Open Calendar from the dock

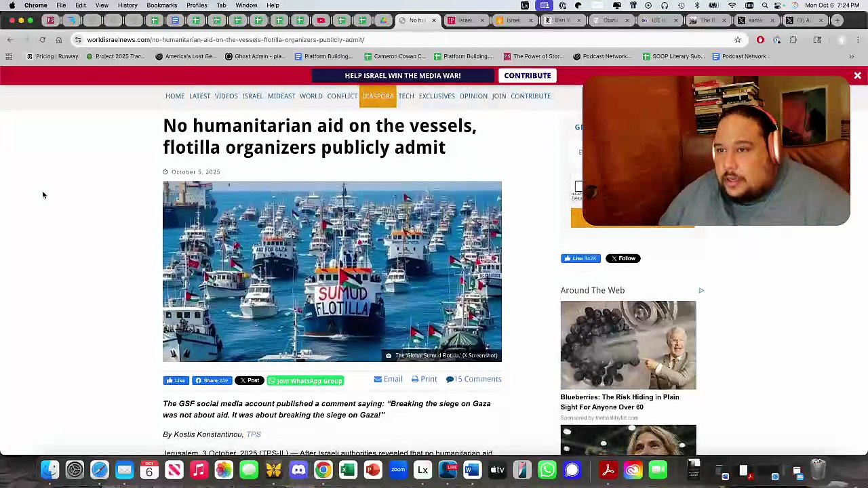149,470
